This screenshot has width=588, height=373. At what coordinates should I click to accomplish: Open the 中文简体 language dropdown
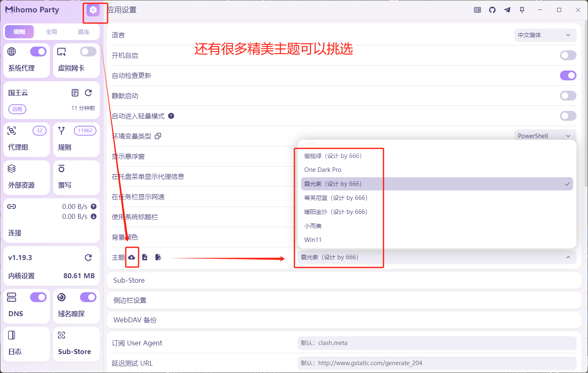544,35
